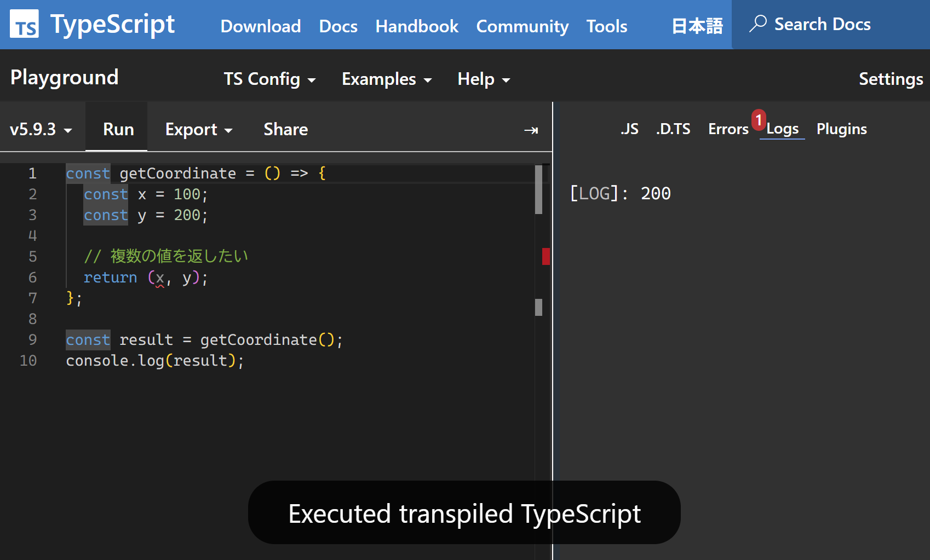
Task: Click the getCoordinate identifier on line 1
Action: pyautogui.click(x=178, y=174)
